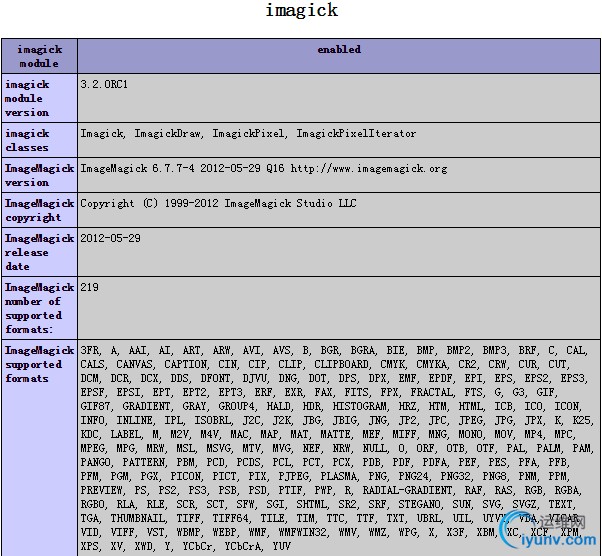This screenshot has height=556, width=602.
Task: Select the 'ImageMagick version' row label
Action: pyautogui.click(x=39, y=175)
